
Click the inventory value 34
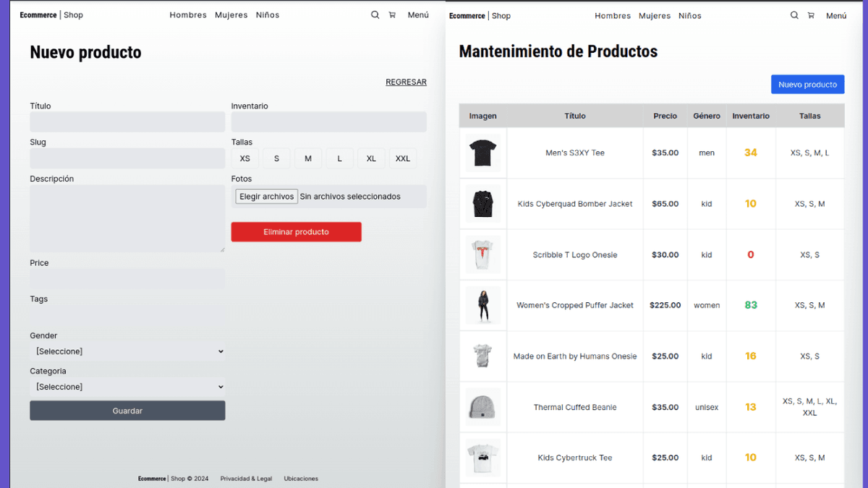tap(751, 153)
